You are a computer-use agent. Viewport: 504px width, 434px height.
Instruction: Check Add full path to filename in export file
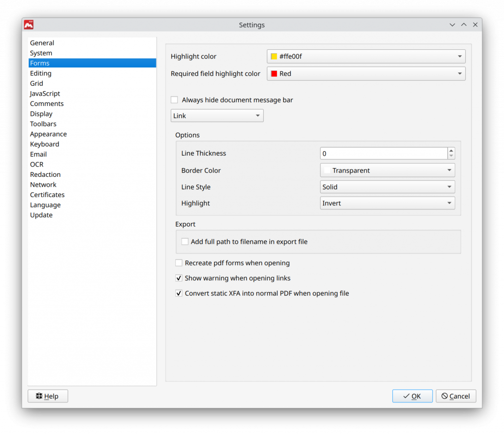[185, 241]
